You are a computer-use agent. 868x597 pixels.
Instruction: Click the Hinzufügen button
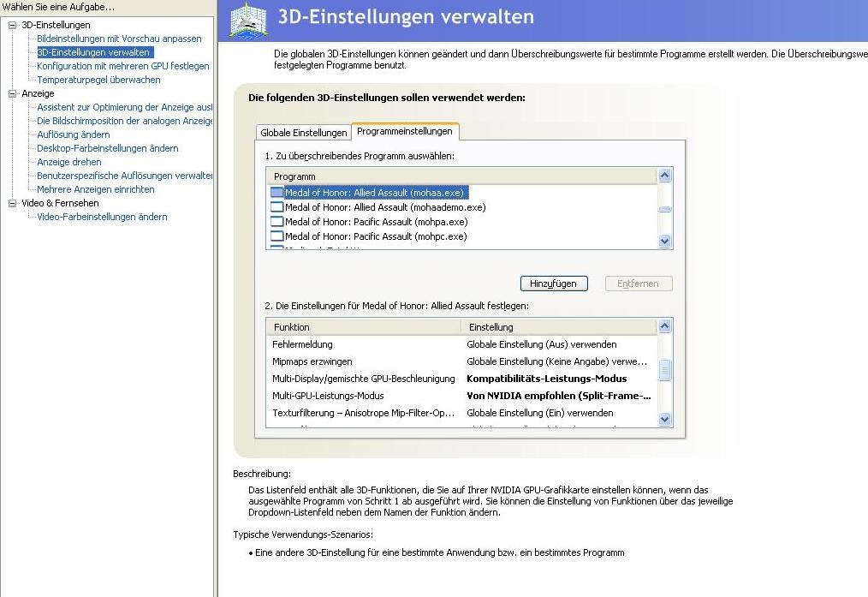pyautogui.click(x=554, y=284)
